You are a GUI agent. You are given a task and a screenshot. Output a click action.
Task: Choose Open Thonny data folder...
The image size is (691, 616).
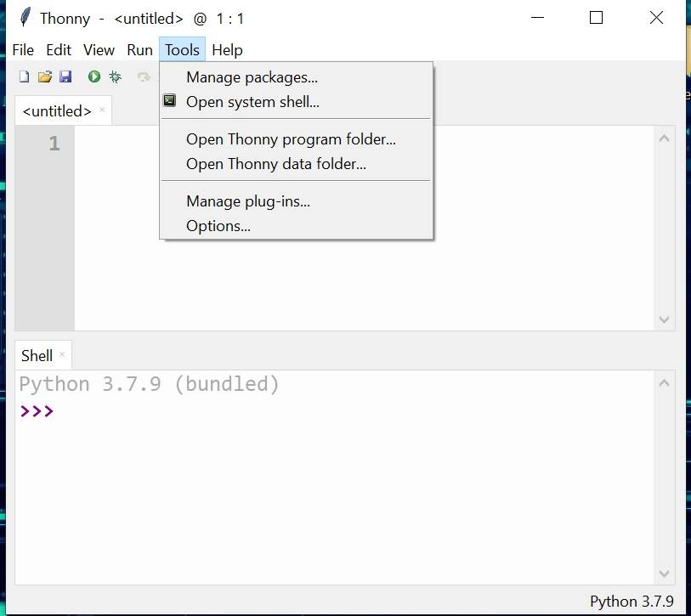click(x=296, y=164)
